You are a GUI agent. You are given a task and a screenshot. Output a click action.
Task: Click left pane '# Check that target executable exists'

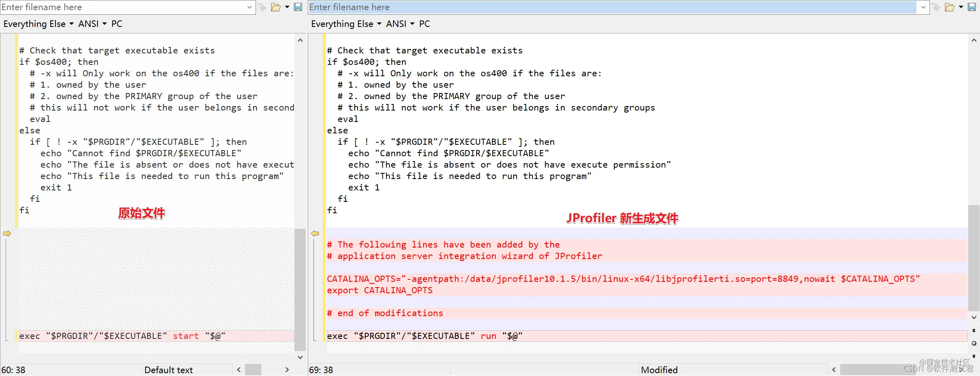(117, 51)
